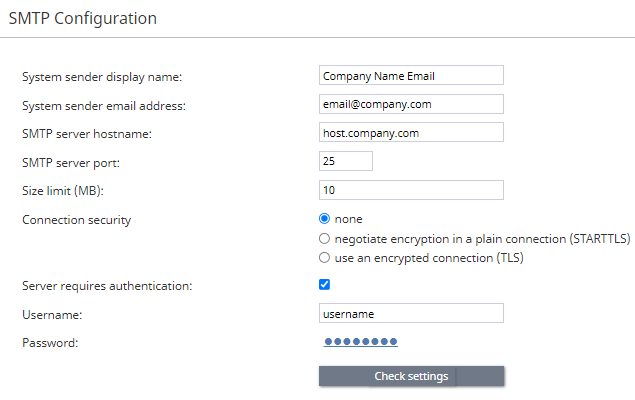Choose the STARTTLS encryption radio button

pyautogui.click(x=324, y=238)
